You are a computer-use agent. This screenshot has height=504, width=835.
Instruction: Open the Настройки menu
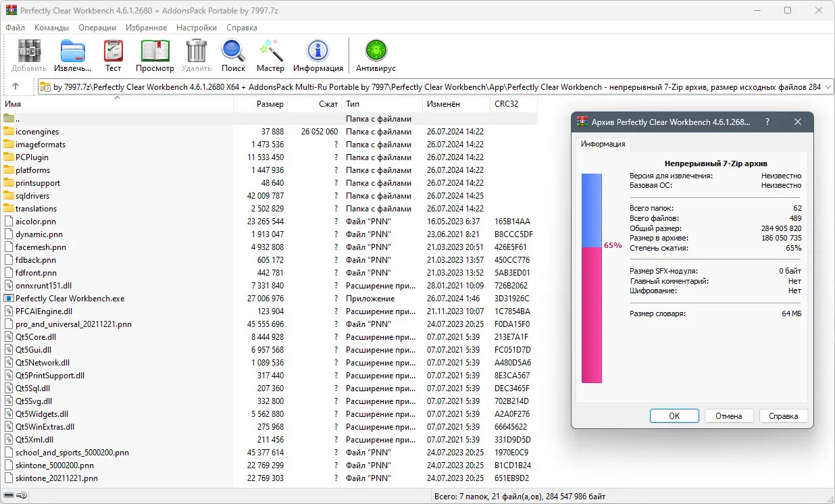196,28
